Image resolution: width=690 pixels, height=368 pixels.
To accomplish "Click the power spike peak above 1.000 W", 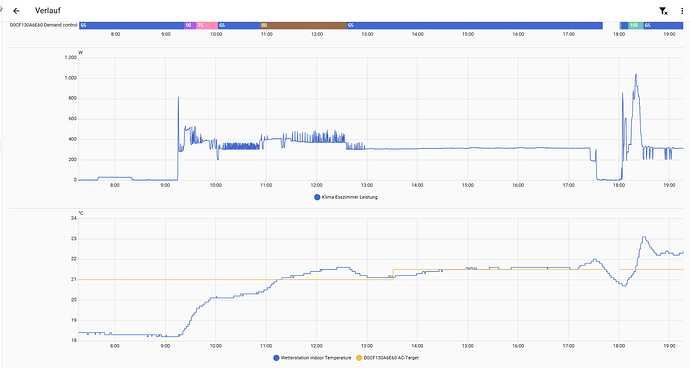I will click(635, 75).
